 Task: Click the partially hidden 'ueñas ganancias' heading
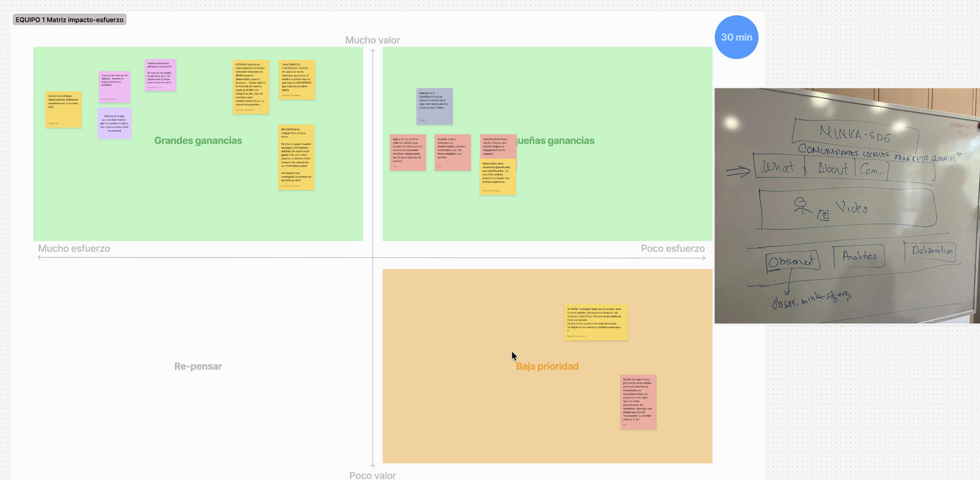click(x=555, y=140)
